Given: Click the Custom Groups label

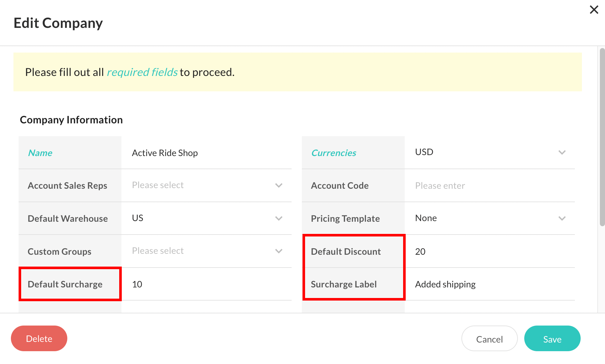Looking at the screenshot, I should pos(59,252).
